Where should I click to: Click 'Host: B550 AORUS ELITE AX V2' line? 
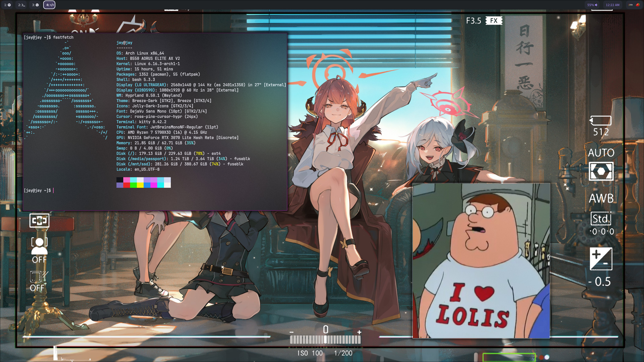[148, 58]
